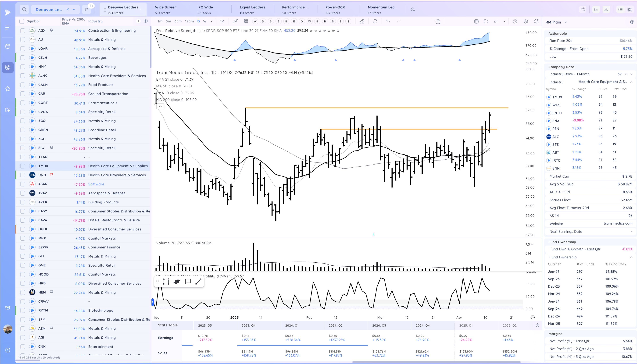Select the rectangle drawing tool
Viewport: 637px width, 364px height.
point(166,282)
